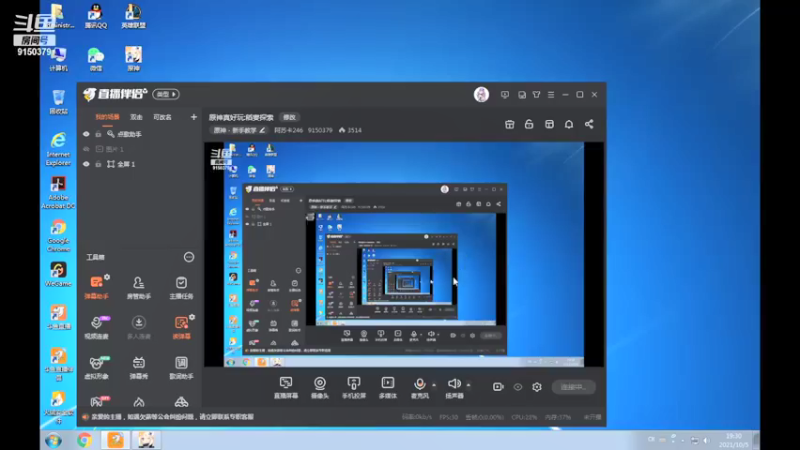Open the user avatar in title bar

pyautogui.click(x=481, y=94)
